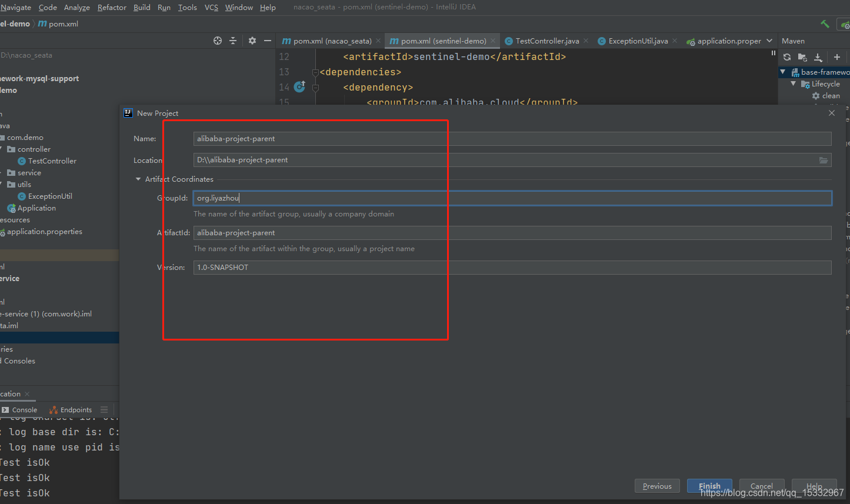Image resolution: width=850 pixels, height=504 pixels.
Task: Open the Build menu
Action: 142,7
